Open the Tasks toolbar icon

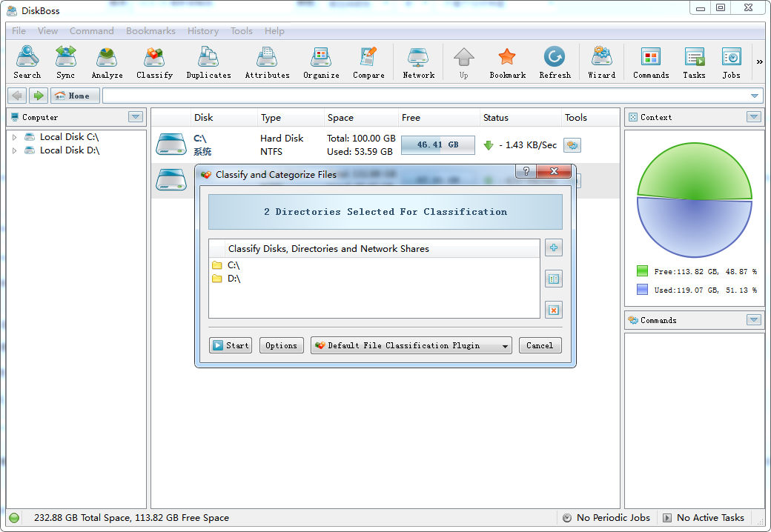coord(694,62)
